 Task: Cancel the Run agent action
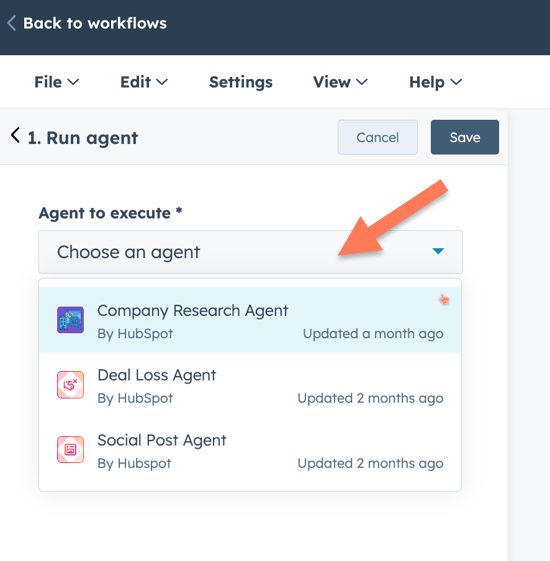378,137
